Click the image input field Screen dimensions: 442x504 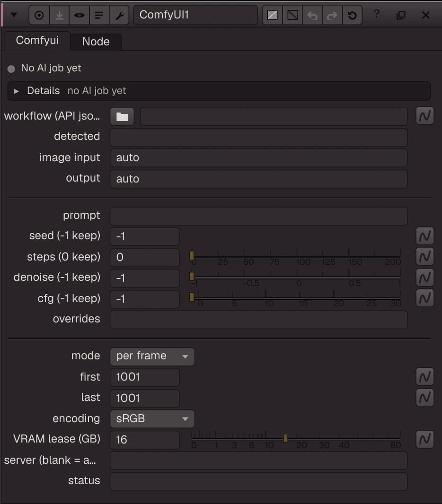click(x=259, y=158)
